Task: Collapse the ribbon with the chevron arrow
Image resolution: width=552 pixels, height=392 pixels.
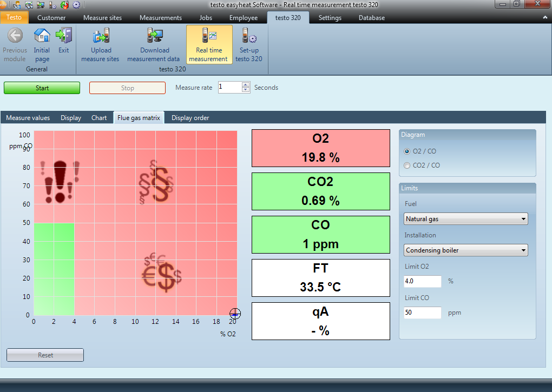Action: pos(546,17)
